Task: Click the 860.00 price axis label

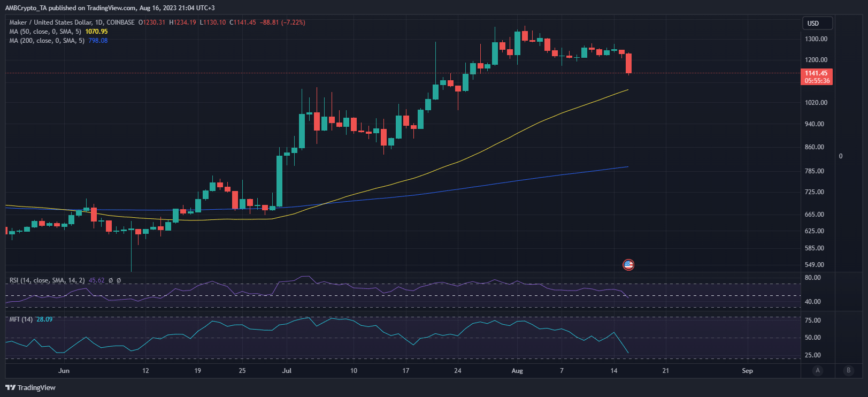Action: tap(815, 147)
